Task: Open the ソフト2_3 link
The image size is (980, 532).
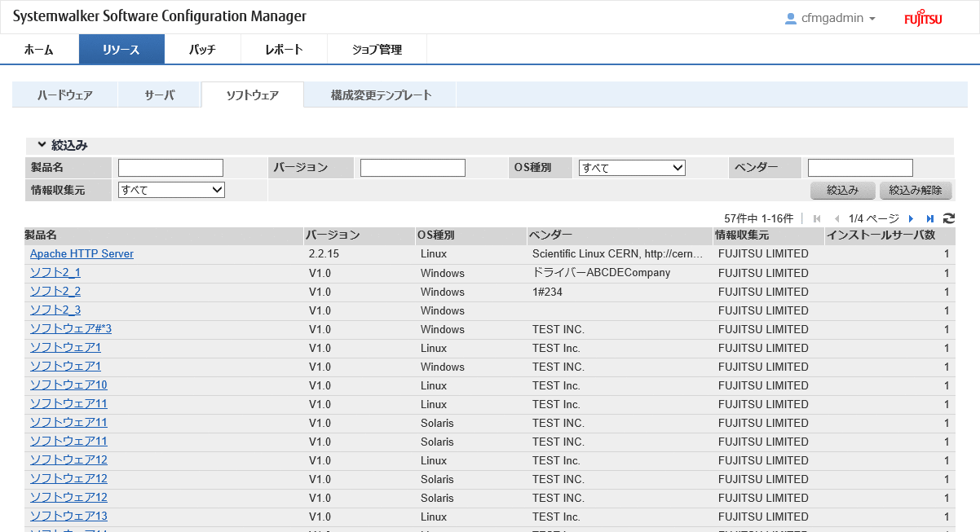Action: pos(55,310)
